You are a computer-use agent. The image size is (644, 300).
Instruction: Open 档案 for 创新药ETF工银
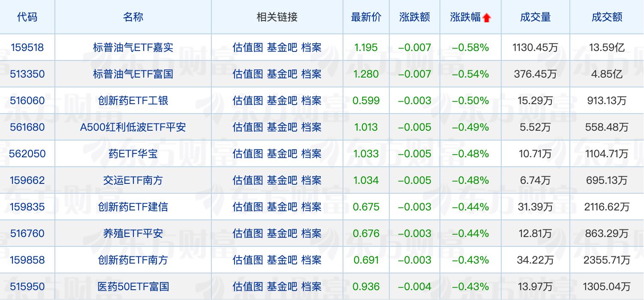(x=313, y=100)
